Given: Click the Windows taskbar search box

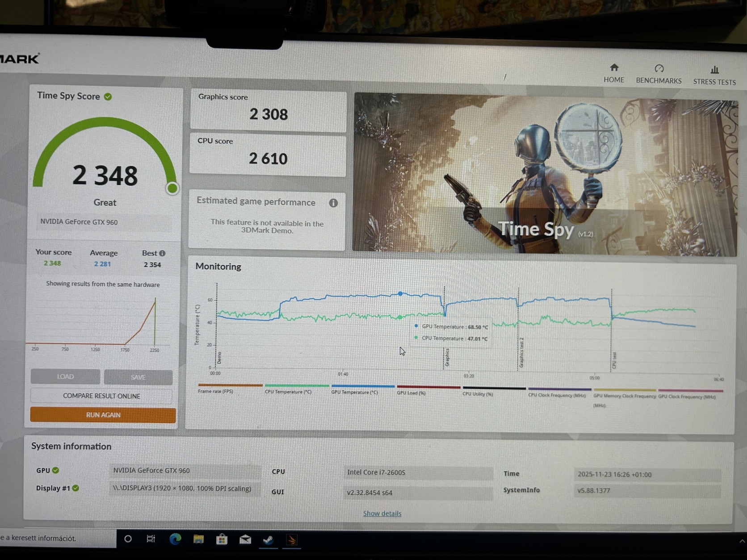Looking at the screenshot, I should 58,538.
